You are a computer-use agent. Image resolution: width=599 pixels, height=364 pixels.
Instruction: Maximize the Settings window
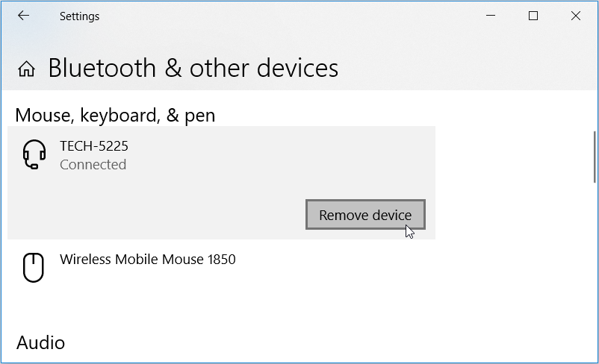[533, 16]
